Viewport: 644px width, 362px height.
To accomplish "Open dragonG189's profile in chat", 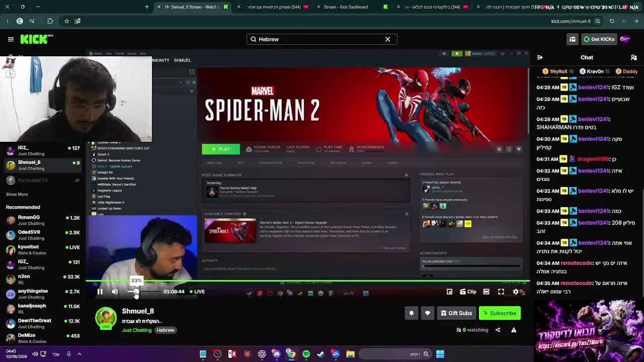I will click(x=593, y=159).
